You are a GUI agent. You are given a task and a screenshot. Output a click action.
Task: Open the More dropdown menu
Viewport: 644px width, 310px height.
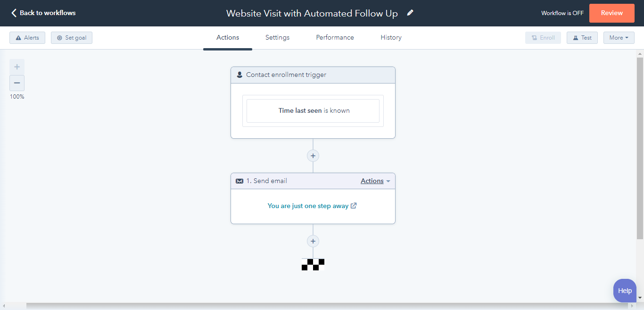point(619,38)
